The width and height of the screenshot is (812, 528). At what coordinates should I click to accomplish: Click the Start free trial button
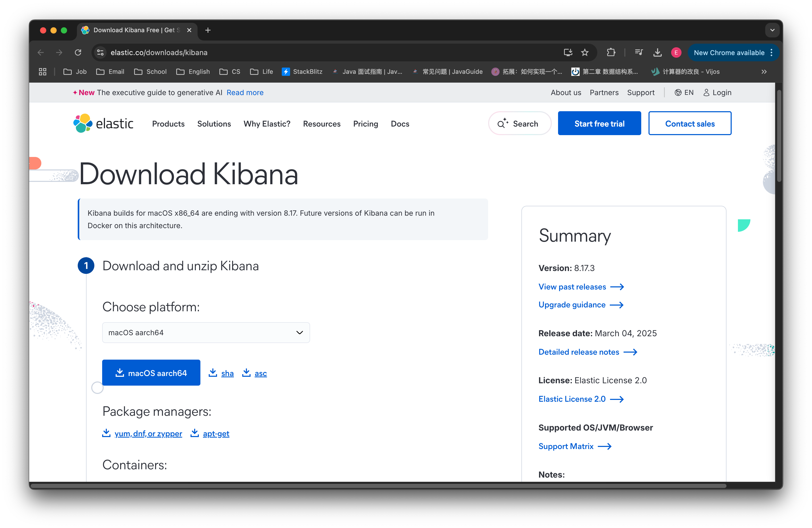coord(599,123)
